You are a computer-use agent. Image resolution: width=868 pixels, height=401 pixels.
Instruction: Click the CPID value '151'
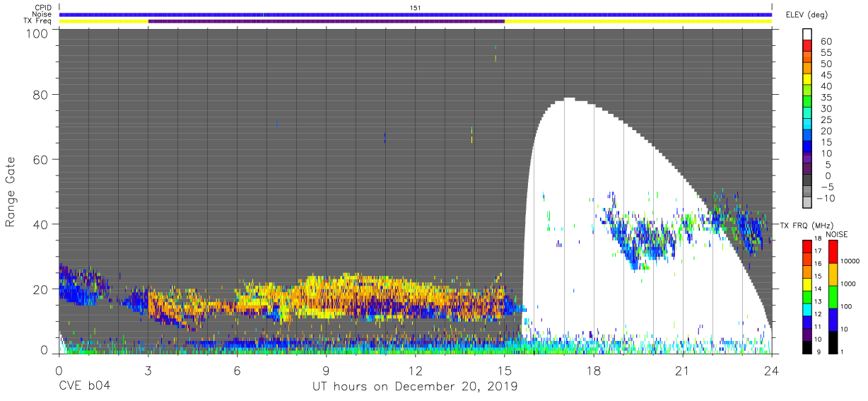click(x=416, y=8)
